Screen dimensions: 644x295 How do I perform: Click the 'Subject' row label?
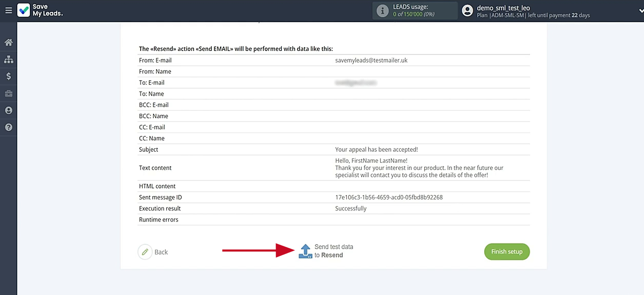point(148,150)
